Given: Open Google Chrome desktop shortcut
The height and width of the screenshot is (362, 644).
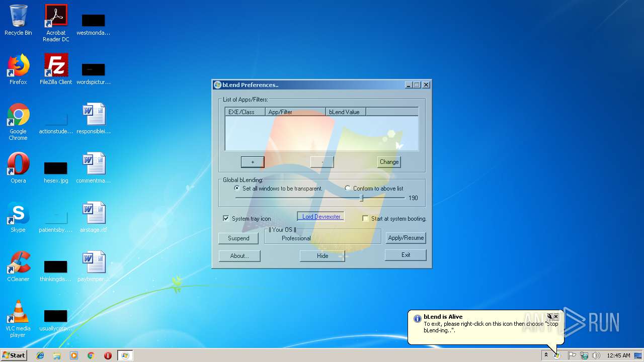Looking at the screenshot, I should tap(18, 122).
